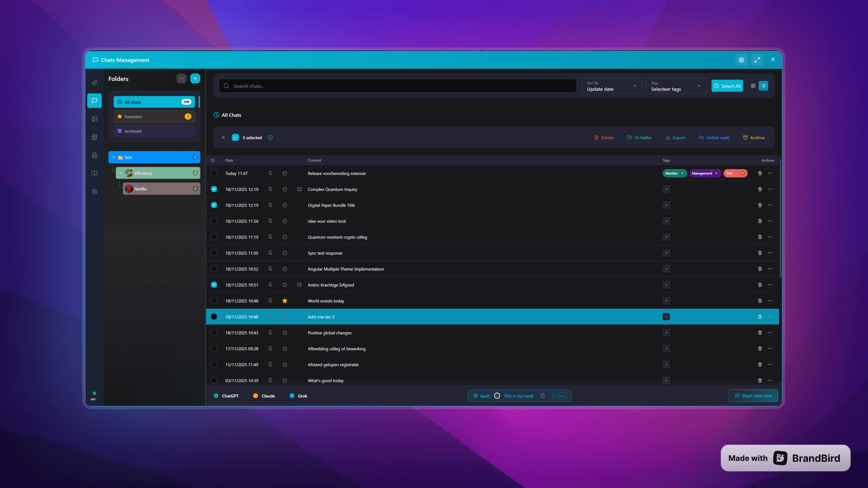Remove the Monitor tag from the first chat
868x488 pixels.
pos(682,173)
